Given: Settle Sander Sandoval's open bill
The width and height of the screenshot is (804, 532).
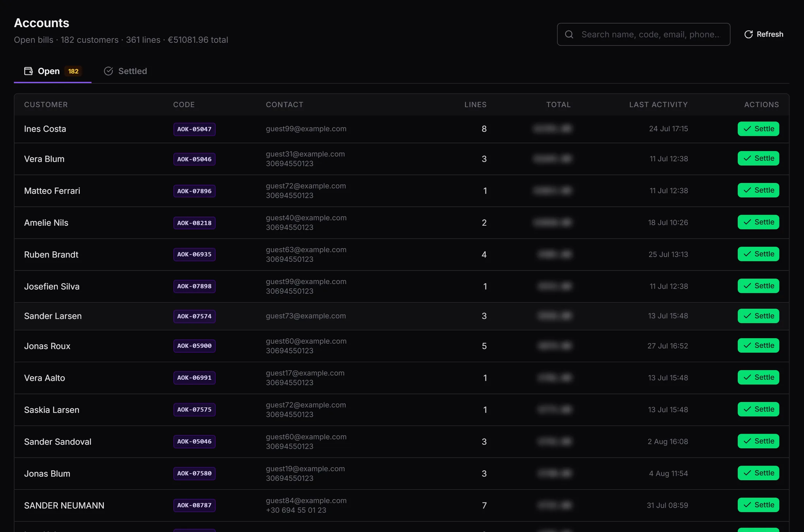Looking at the screenshot, I should tap(758, 441).
